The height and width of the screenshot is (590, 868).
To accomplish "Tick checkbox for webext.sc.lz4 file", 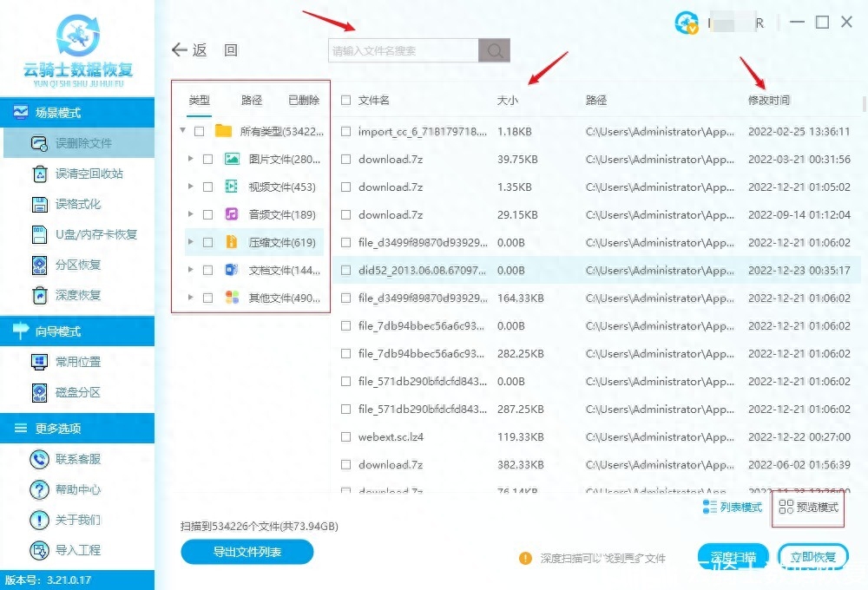I will click(345, 437).
